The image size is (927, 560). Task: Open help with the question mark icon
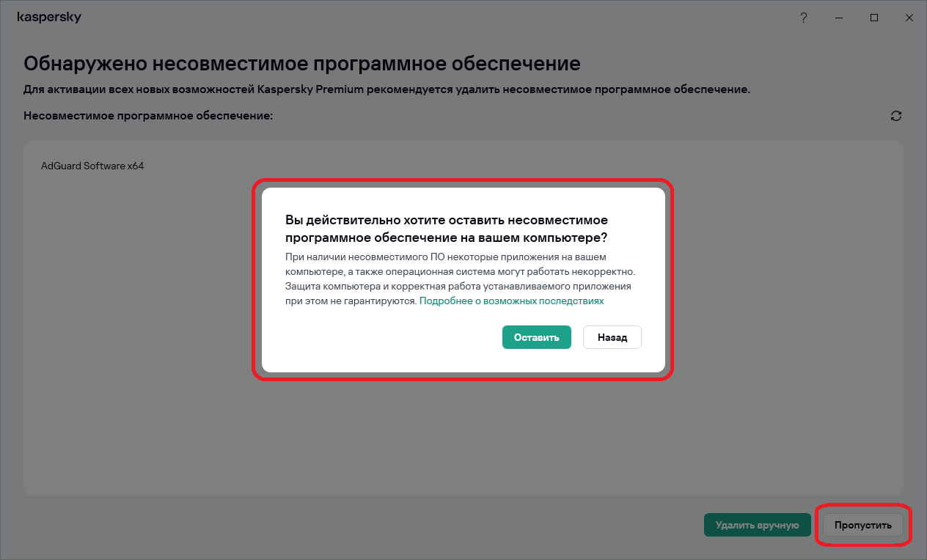pos(804,18)
